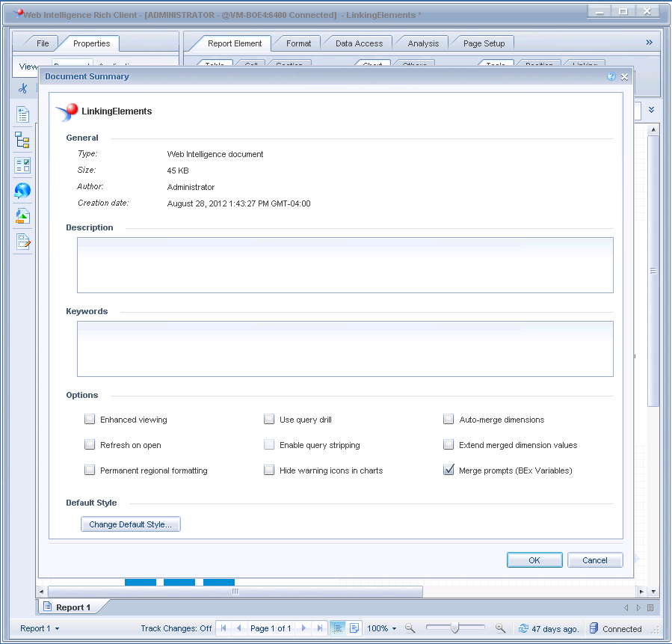Image resolution: width=672 pixels, height=644 pixels.
Task: Enable Enhanced viewing option
Action: coord(90,419)
